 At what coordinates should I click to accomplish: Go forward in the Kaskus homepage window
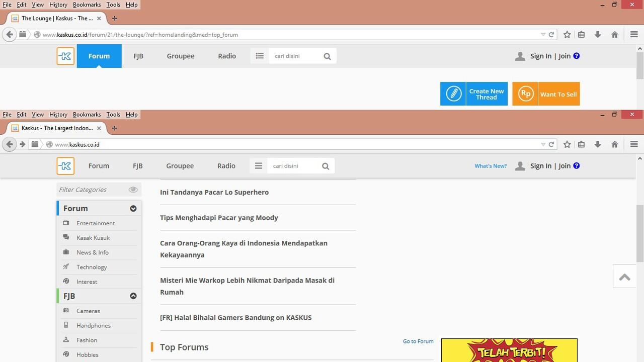pos(23,144)
